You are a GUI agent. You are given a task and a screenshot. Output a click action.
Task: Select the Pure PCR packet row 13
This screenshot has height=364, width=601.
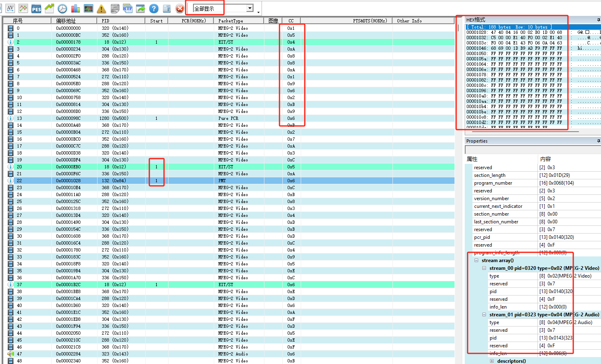tap(228, 118)
